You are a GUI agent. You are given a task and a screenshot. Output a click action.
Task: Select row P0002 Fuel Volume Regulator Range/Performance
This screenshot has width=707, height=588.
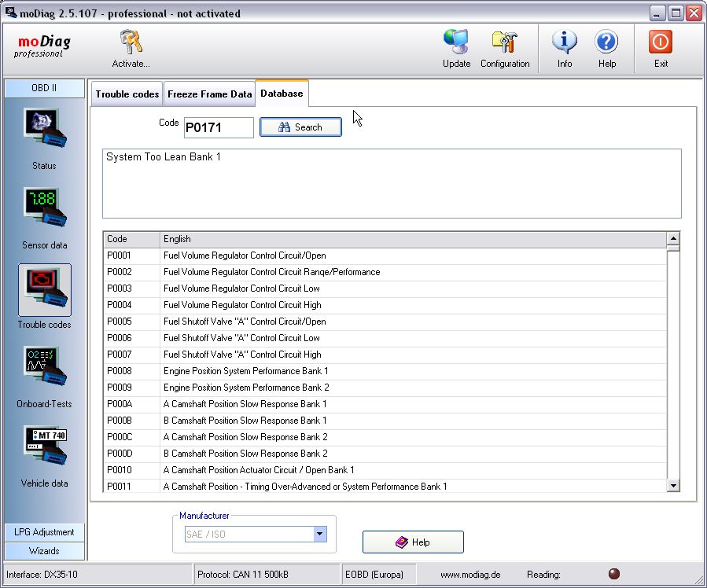point(385,272)
